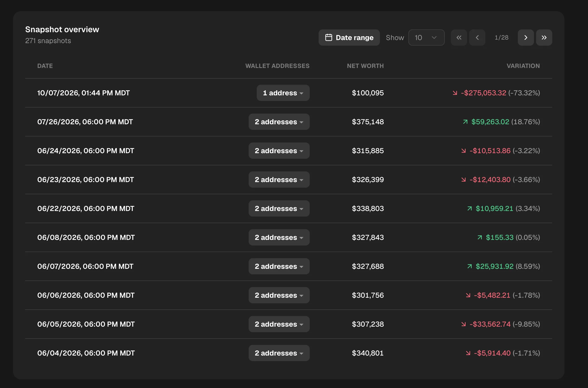Click the $10,959.21 variation amount
This screenshot has width=588, height=388.
click(x=494, y=208)
